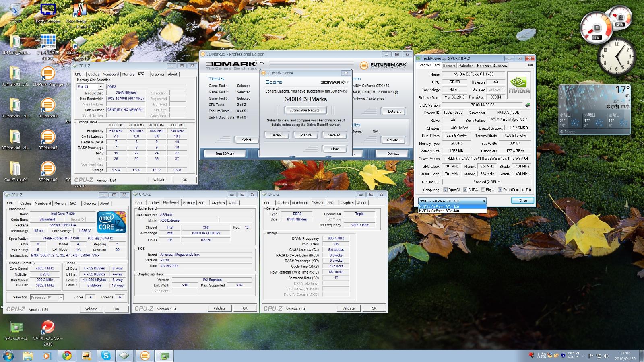
Task: Toggle the CUDA checkbox in GPU-Z
Action: click(465, 190)
